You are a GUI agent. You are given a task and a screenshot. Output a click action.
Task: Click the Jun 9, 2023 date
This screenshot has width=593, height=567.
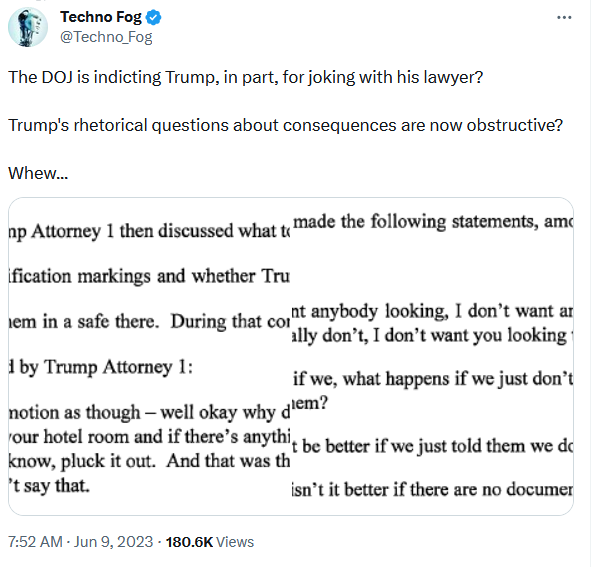(x=113, y=542)
